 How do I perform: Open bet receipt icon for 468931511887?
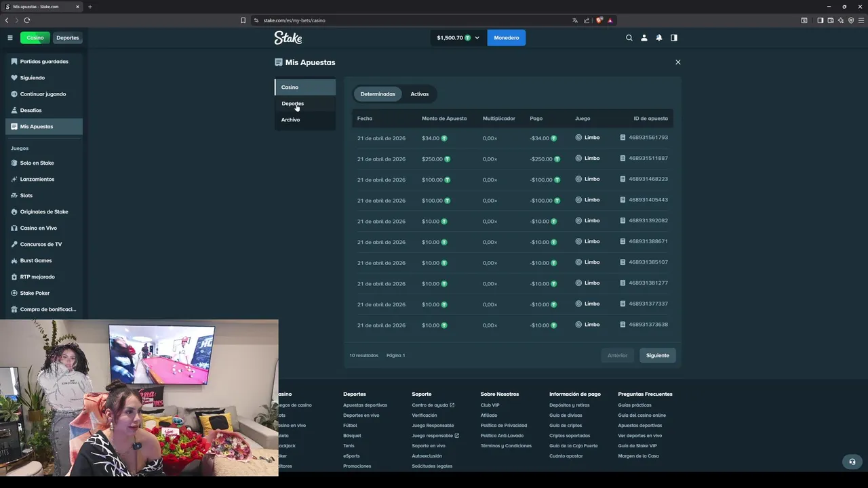tap(623, 158)
